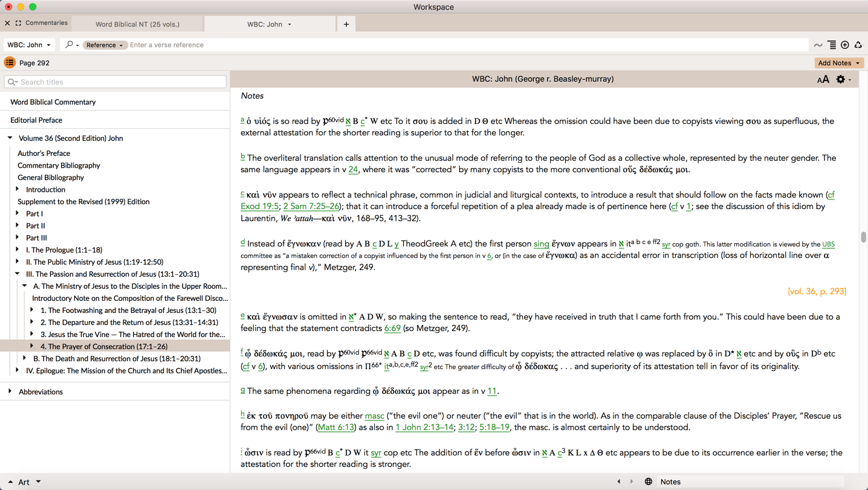Screen dimensions: 868x490
Task: Open the AA text size control
Action: pos(823,80)
